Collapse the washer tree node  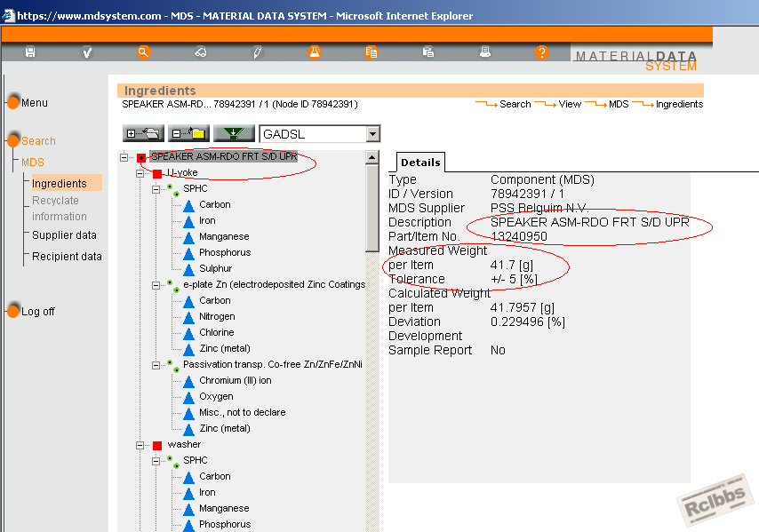pos(140,445)
